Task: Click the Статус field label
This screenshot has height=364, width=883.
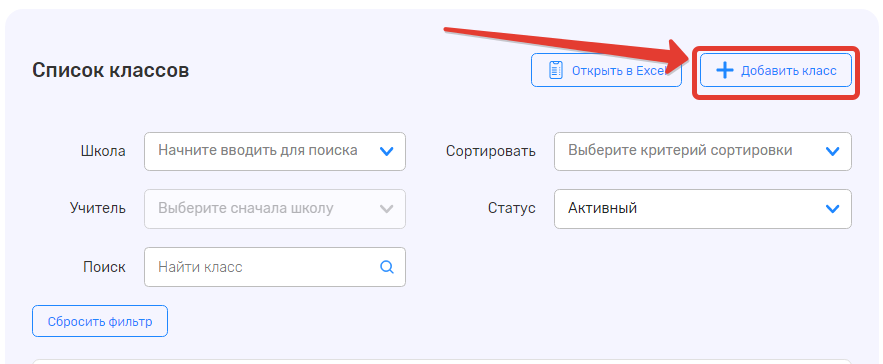Action: [511, 208]
